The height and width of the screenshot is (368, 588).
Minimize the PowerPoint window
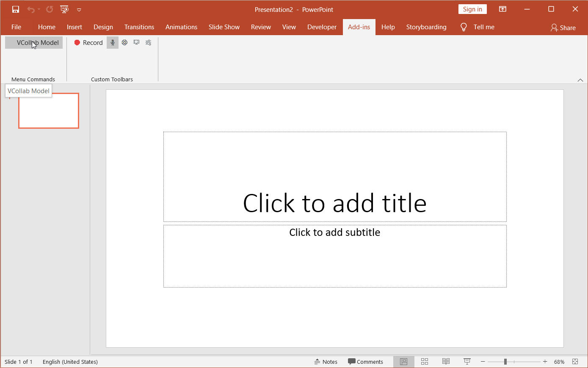point(527,9)
